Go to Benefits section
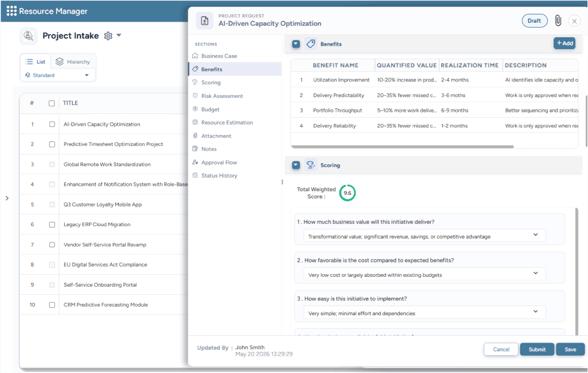The width and height of the screenshot is (588, 373). (235, 69)
